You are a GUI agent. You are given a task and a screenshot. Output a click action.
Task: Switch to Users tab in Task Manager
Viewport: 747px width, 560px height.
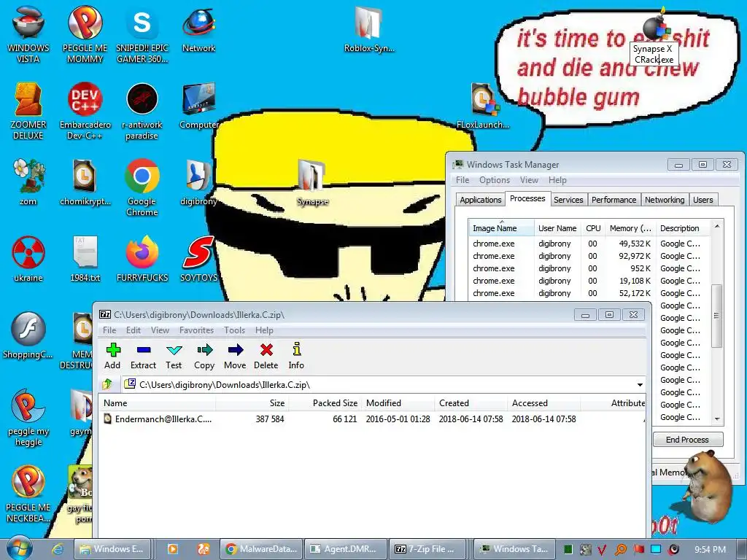tap(703, 200)
